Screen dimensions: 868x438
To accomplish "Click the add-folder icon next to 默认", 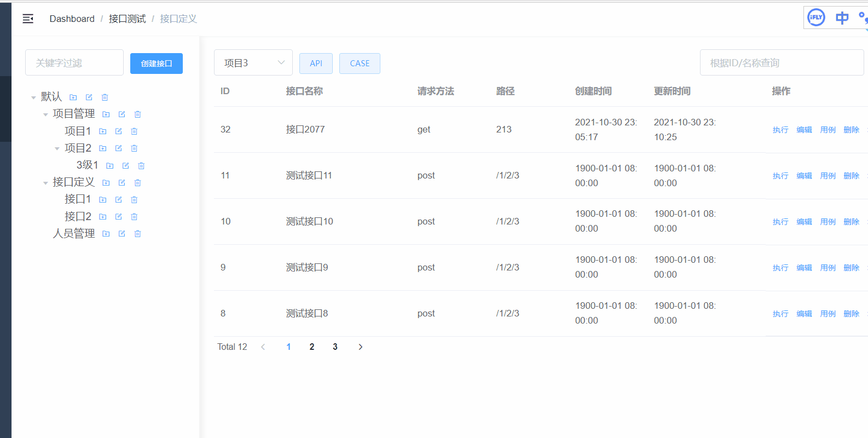I will tap(73, 97).
